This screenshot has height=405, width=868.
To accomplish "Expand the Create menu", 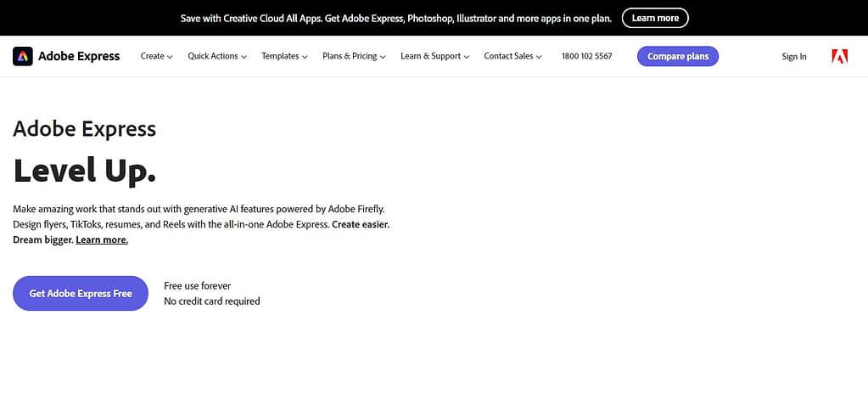I will pos(157,56).
